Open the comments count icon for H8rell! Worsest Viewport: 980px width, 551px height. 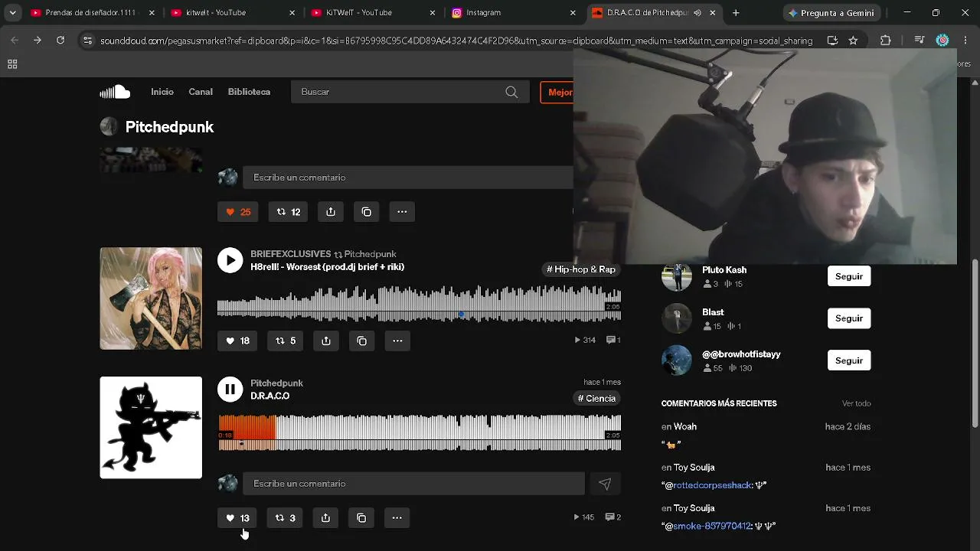point(613,340)
